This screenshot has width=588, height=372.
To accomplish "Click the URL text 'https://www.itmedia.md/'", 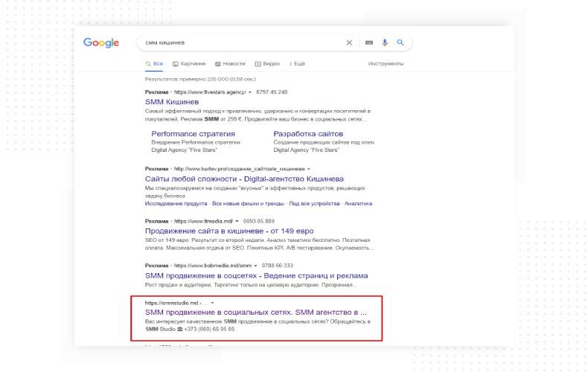I will pyautogui.click(x=204, y=221).
